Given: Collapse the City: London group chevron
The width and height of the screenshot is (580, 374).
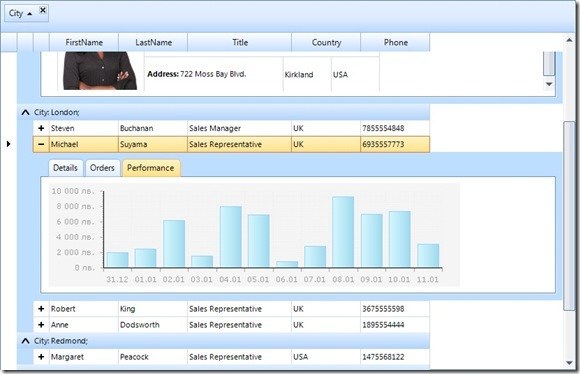Looking at the screenshot, I should coord(25,112).
